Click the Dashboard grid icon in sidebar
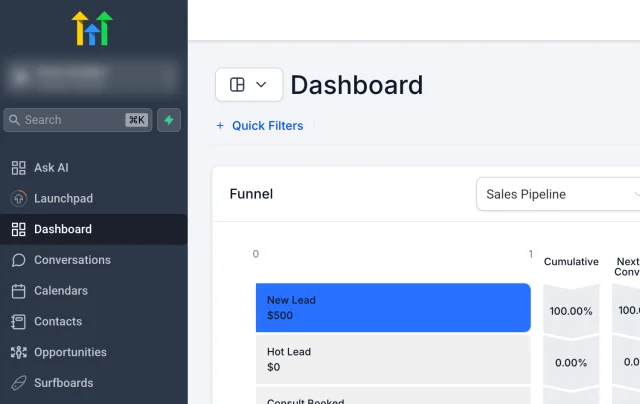Image resolution: width=640 pixels, height=404 pixels. [x=18, y=229]
